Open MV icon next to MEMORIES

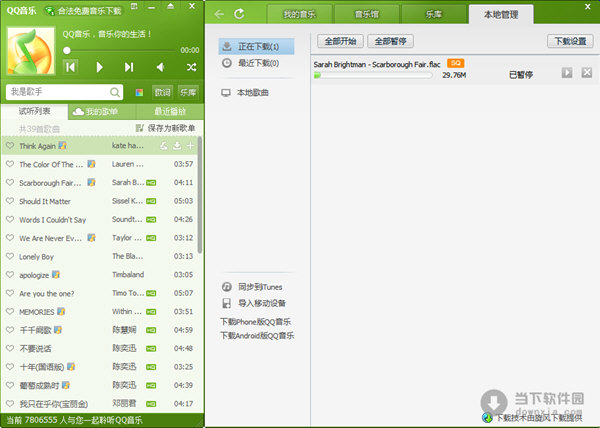click(x=61, y=311)
